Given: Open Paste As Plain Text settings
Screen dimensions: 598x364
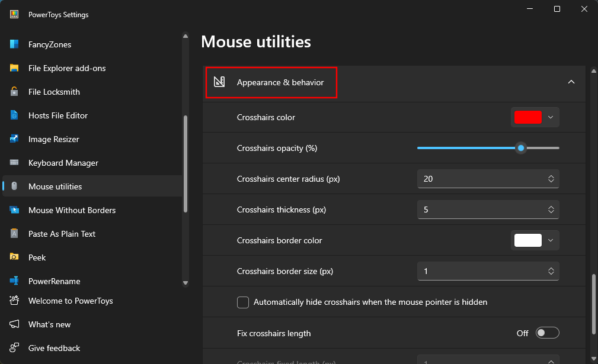Looking at the screenshot, I should [x=92, y=233].
